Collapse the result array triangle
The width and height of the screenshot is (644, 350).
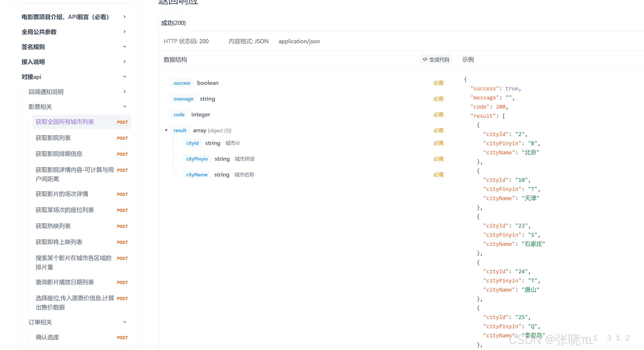(166, 130)
